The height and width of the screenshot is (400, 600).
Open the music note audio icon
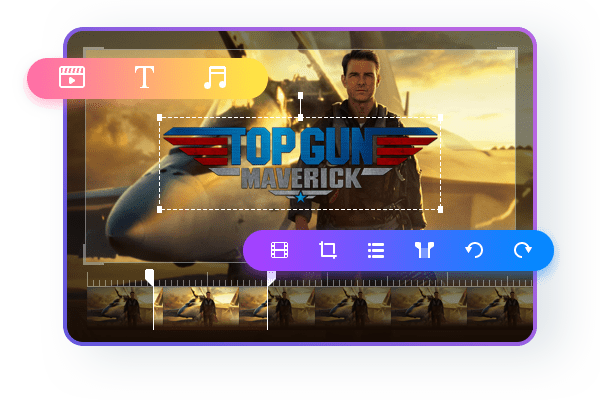pyautogui.click(x=215, y=77)
